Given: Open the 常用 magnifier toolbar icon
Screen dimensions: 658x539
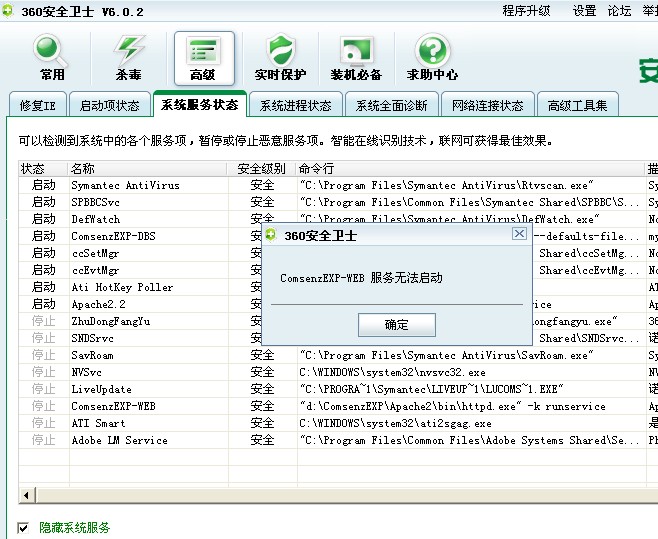Looking at the screenshot, I should [x=52, y=58].
